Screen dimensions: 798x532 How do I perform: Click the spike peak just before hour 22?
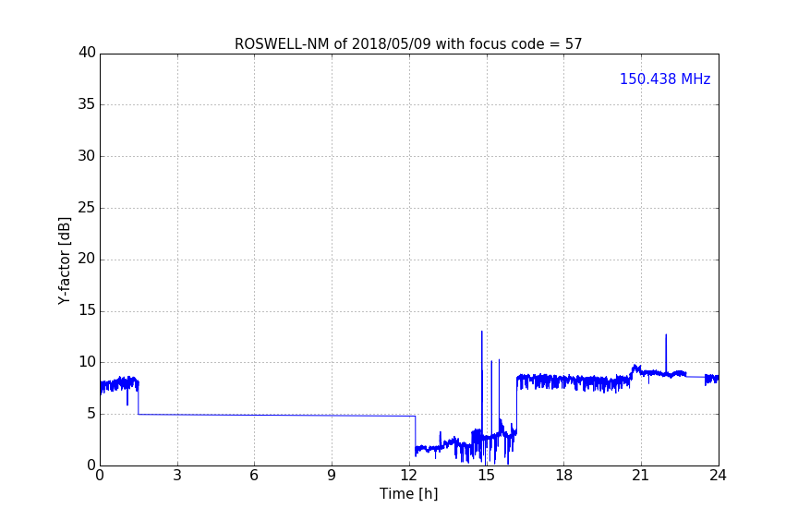[x=666, y=335]
